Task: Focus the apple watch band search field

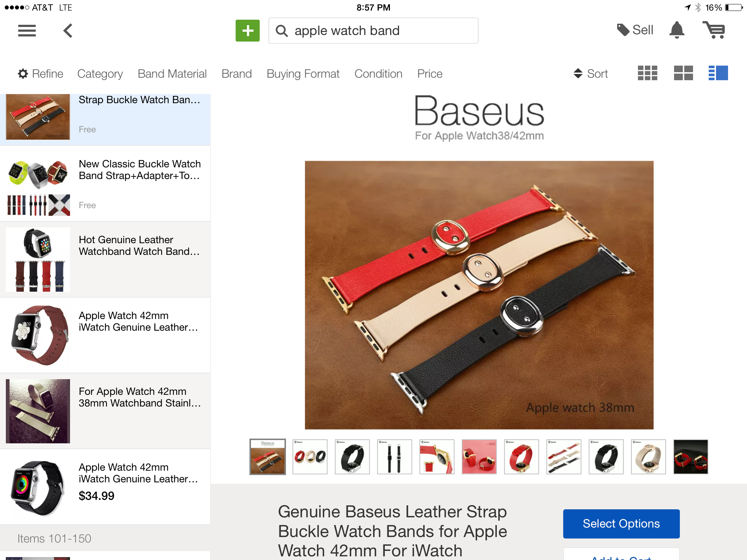Action: click(x=373, y=31)
